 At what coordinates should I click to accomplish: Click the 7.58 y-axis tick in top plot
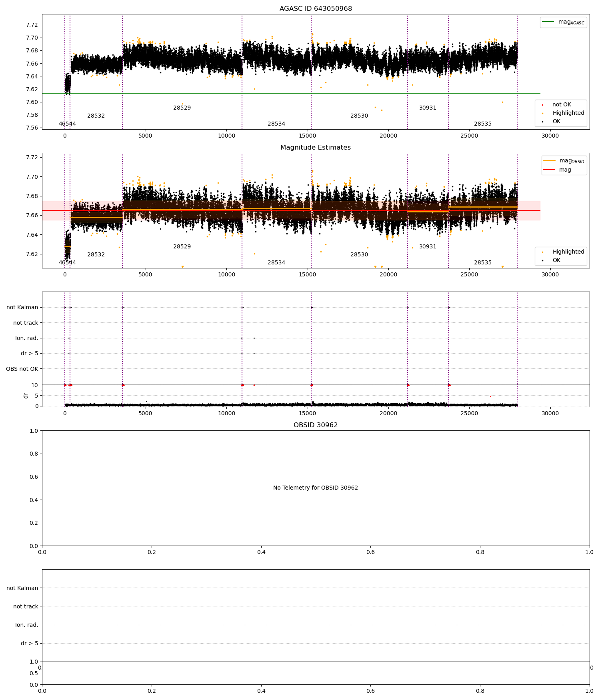coord(32,115)
